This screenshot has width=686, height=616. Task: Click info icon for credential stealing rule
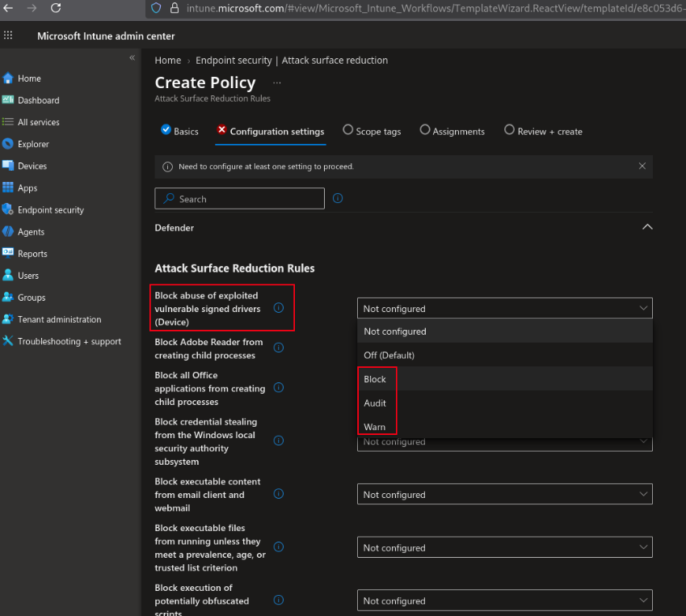coord(279,441)
